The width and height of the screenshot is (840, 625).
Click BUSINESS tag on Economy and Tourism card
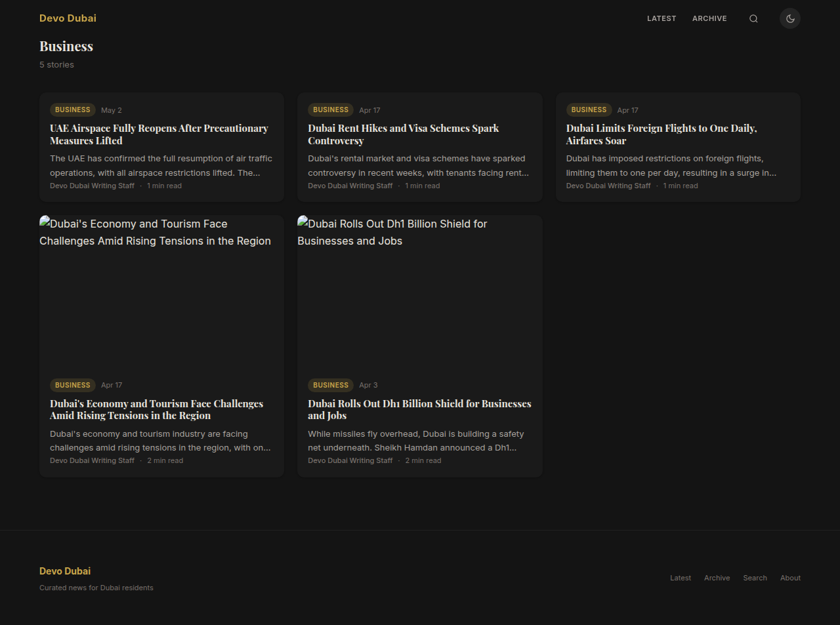(x=73, y=385)
